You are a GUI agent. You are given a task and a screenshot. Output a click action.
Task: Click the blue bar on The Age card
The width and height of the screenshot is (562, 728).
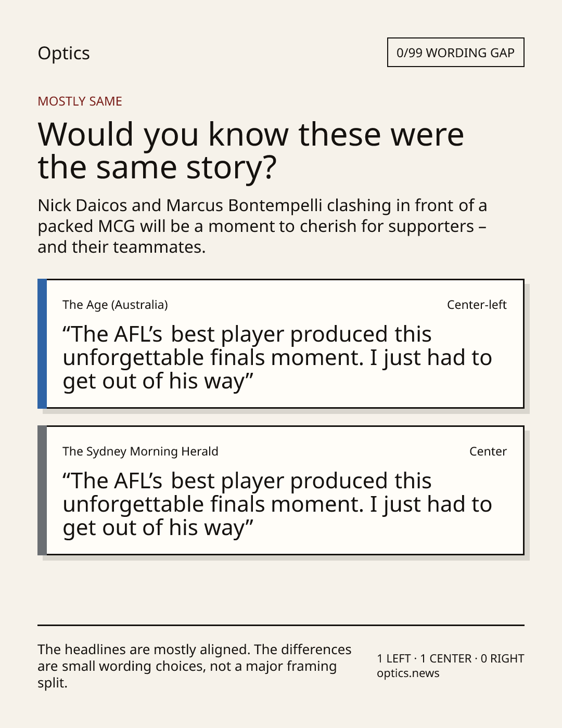click(42, 344)
